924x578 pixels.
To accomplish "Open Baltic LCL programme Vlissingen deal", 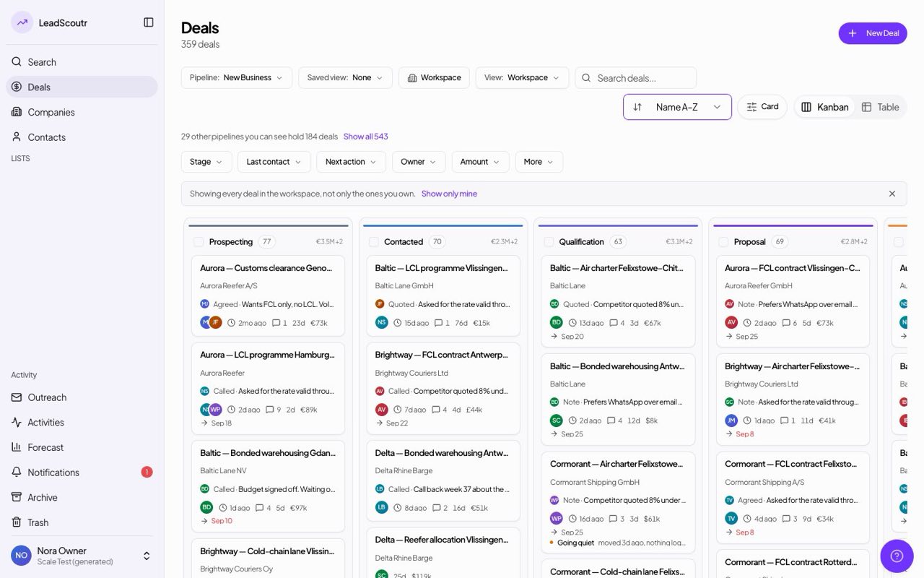I will coord(443,296).
